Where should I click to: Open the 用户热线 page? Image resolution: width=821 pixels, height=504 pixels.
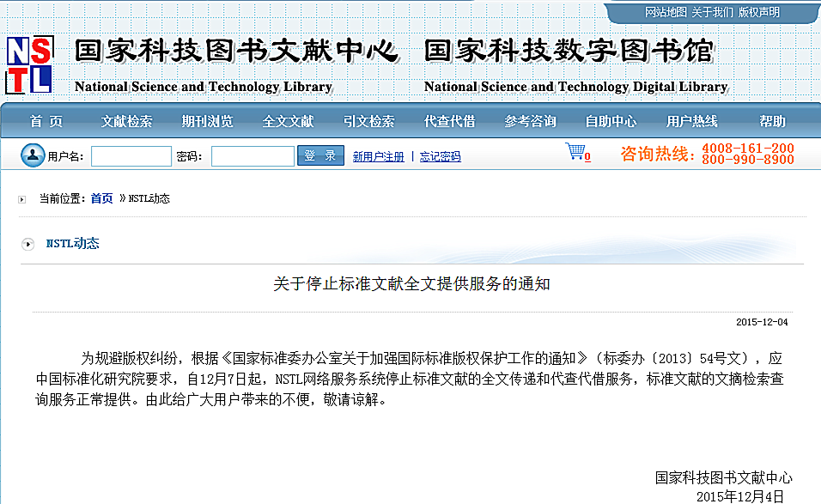(x=691, y=121)
